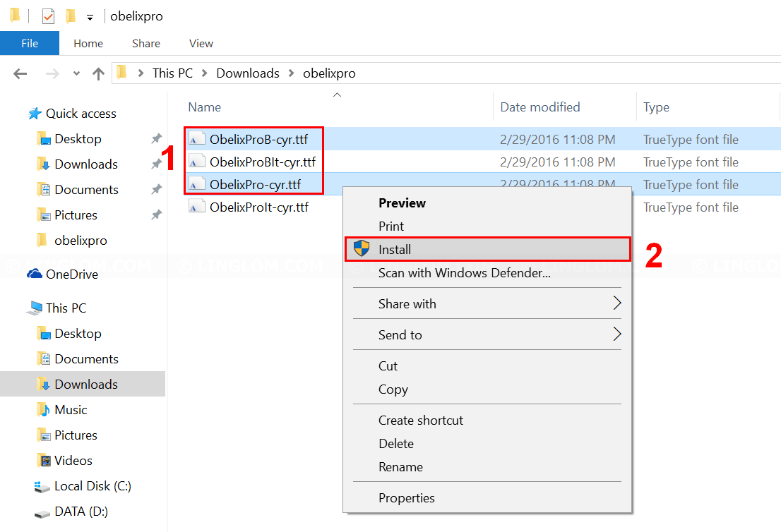The width and height of the screenshot is (781, 532).
Task: Expand the chevron before This PC breadcrumb
Action: (x=141, y=73)
